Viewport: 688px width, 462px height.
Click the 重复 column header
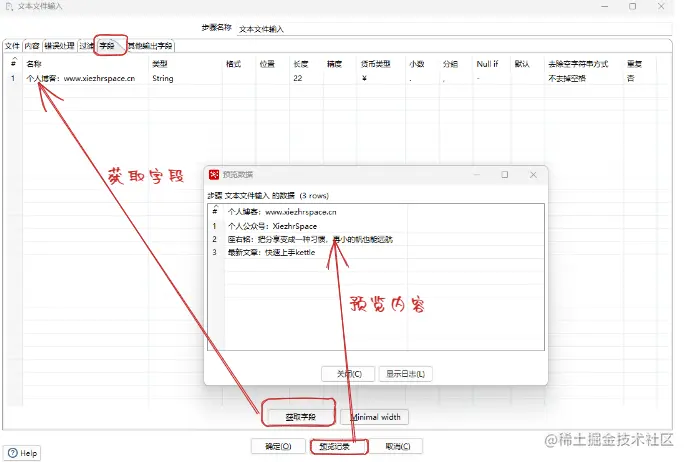click(640, 64)
